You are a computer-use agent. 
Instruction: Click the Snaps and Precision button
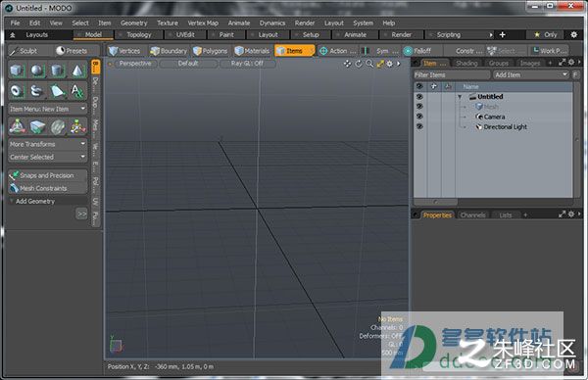coord(48,175)
